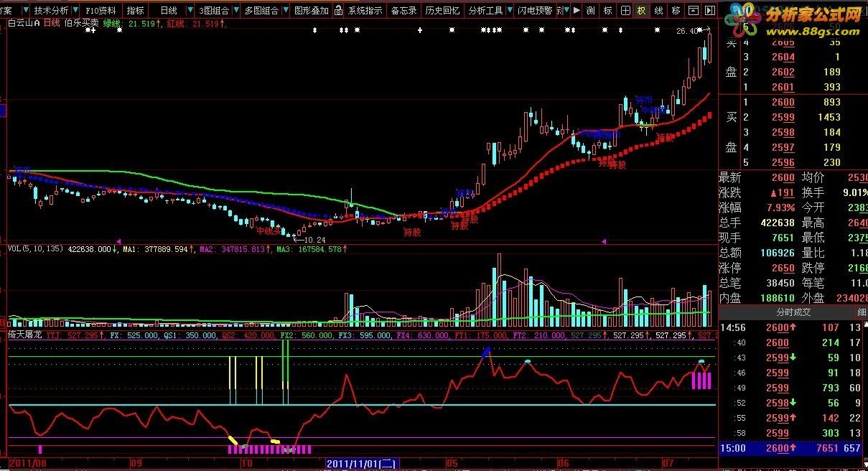Screen dimensions: 868x471
Task: Click the 绿线: 21.519 indicator value
Action: pos(133,23)
